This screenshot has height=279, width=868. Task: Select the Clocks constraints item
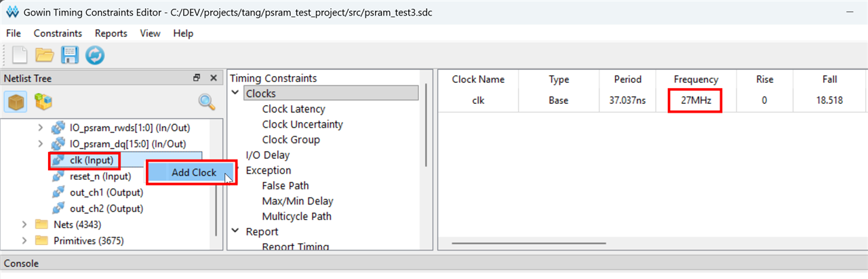click(x=332, y=93)
